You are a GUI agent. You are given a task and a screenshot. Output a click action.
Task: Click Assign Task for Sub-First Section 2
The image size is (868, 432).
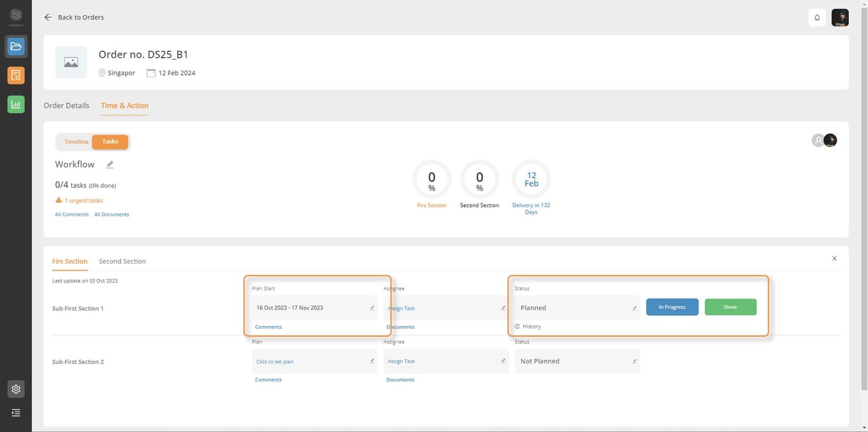[x=402, y=361]
